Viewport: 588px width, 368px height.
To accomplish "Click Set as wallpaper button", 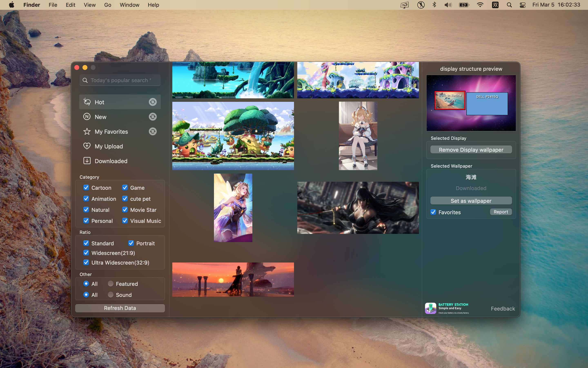I will point(471,201).
